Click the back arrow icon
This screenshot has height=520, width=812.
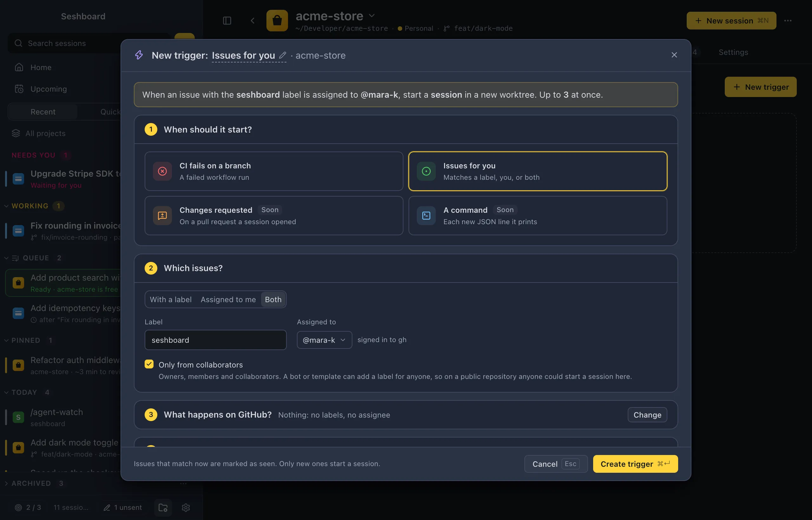tap(252, 21)
